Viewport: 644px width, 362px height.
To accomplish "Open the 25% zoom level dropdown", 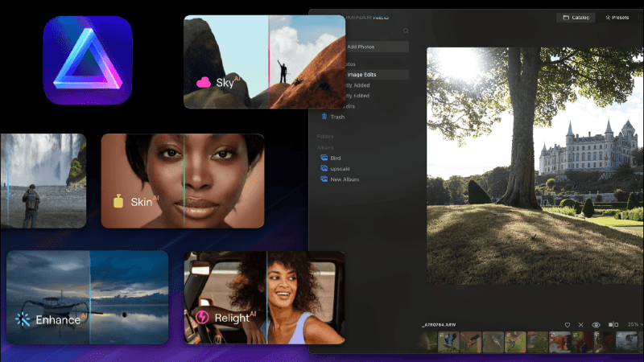I will pos(634,324).
